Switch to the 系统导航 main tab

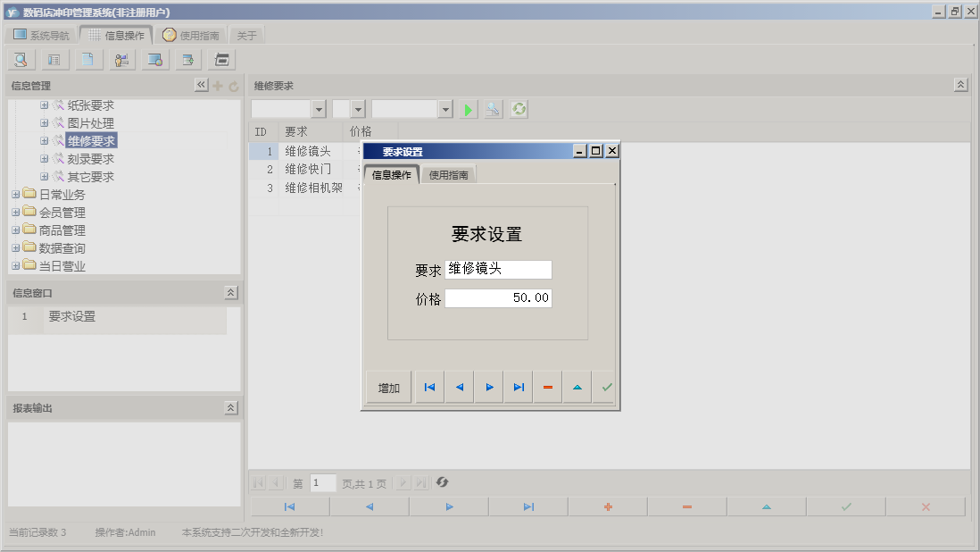[x=41, y=35]
